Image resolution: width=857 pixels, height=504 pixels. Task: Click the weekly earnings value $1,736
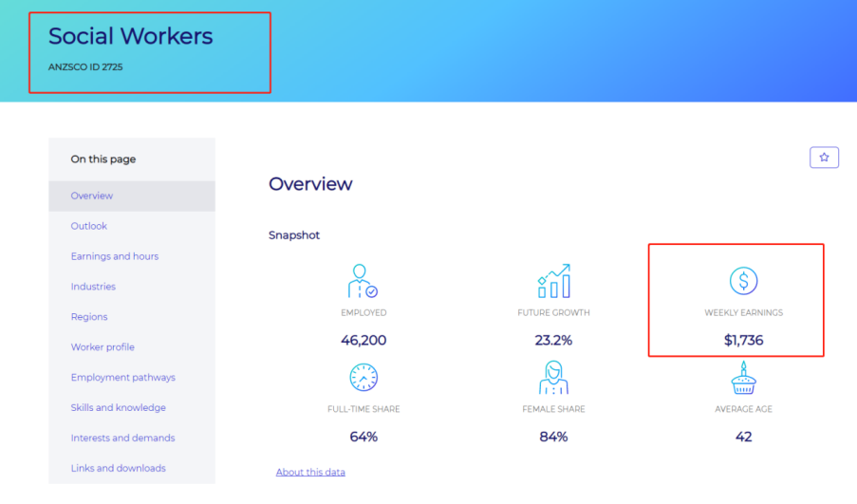(x=743, y=341)
